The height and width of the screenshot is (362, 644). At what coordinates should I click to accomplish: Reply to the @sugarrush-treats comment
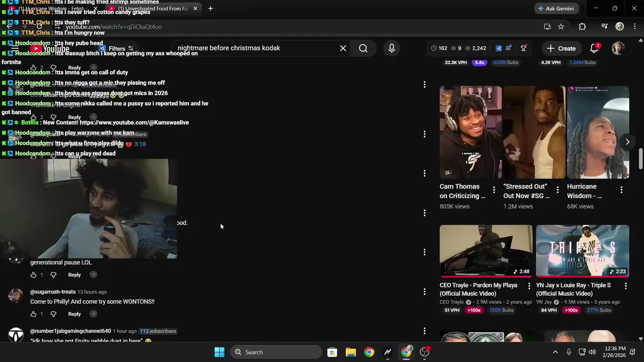[x=74, y=314]
